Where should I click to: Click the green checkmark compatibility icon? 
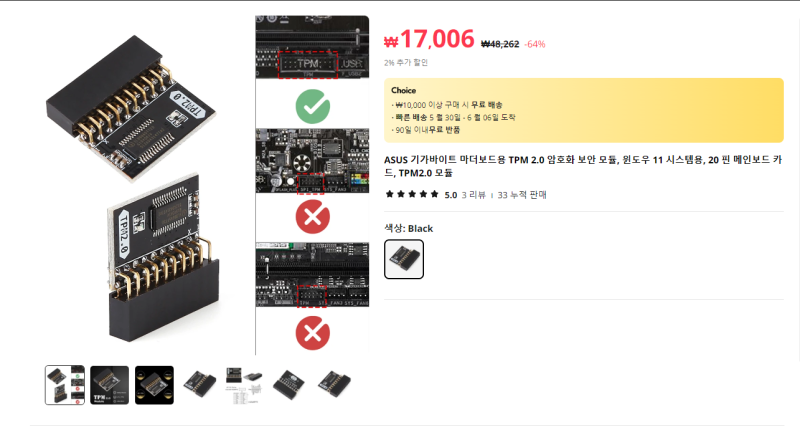click(x=313, y=106)
